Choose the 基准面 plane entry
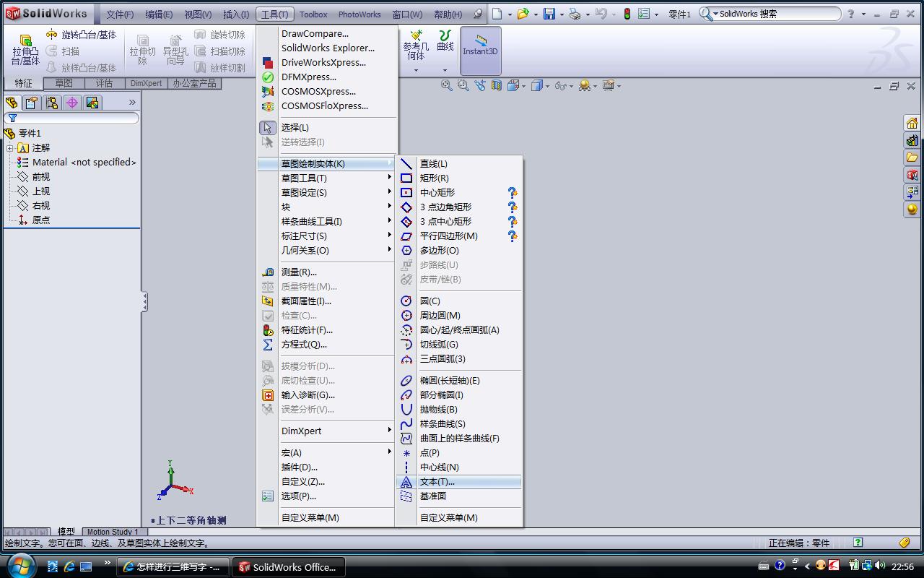 (459, 496)
